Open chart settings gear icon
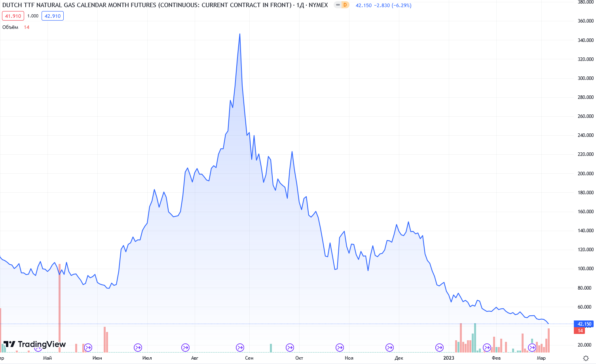The height and width of the screenshot is (364, 596). coord(586,358)
